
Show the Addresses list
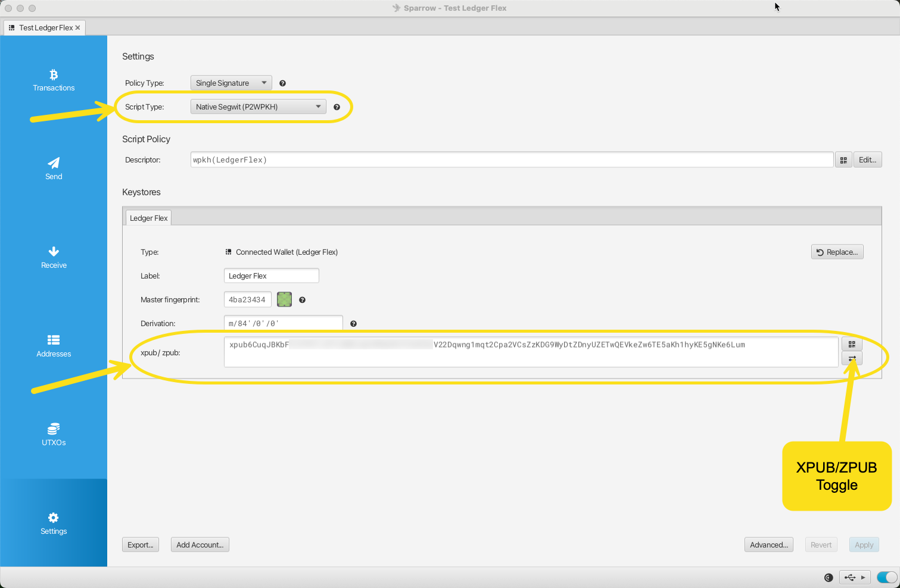[54, 346]
